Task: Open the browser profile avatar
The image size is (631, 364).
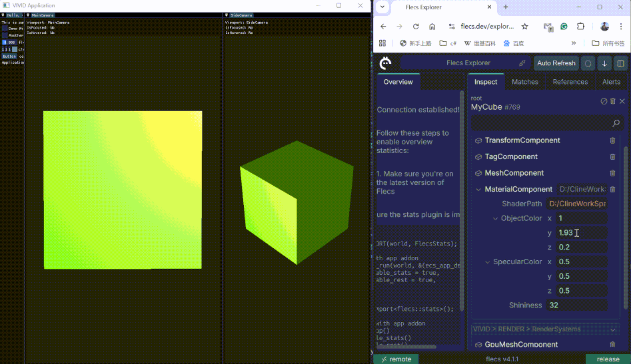Action: click(x=604, y=27)
